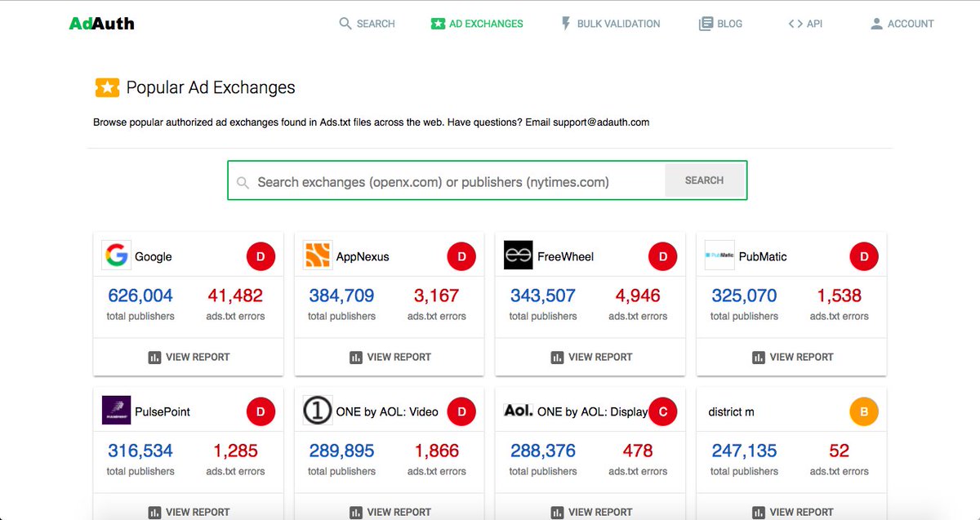Image resolution: width=980 pixels, height=520 pixels.
Task: Select the district m exchange name
Action: pos(732,411)
